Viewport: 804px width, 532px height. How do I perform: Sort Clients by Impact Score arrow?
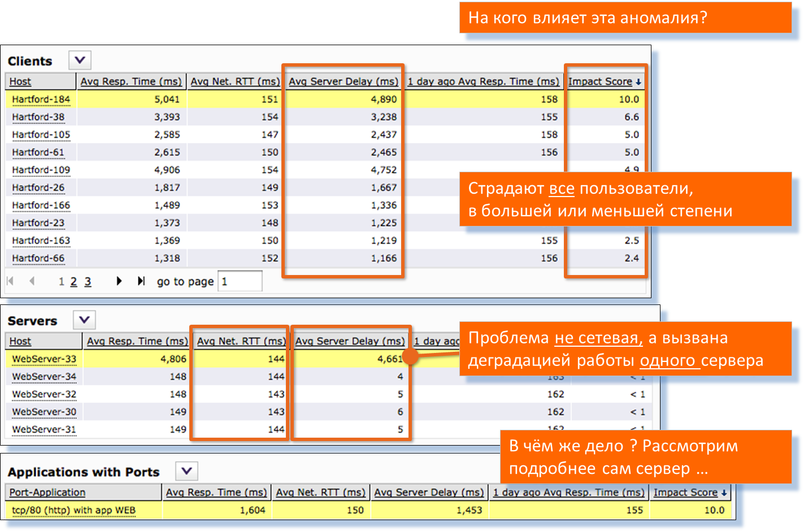pos(638,82)
